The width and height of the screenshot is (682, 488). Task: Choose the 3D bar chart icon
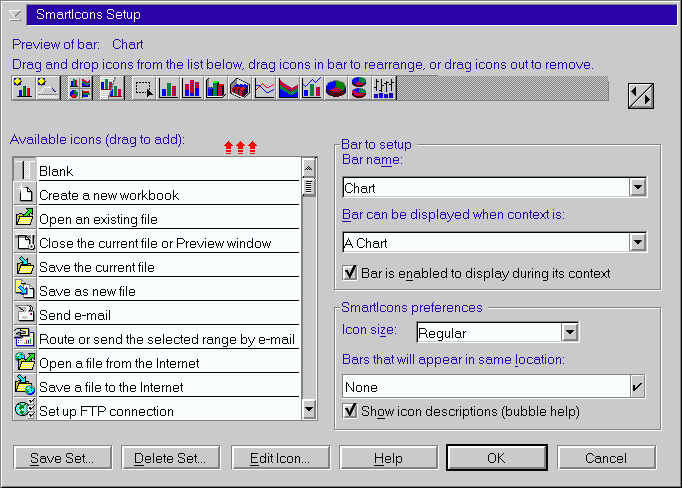[216, 88]
